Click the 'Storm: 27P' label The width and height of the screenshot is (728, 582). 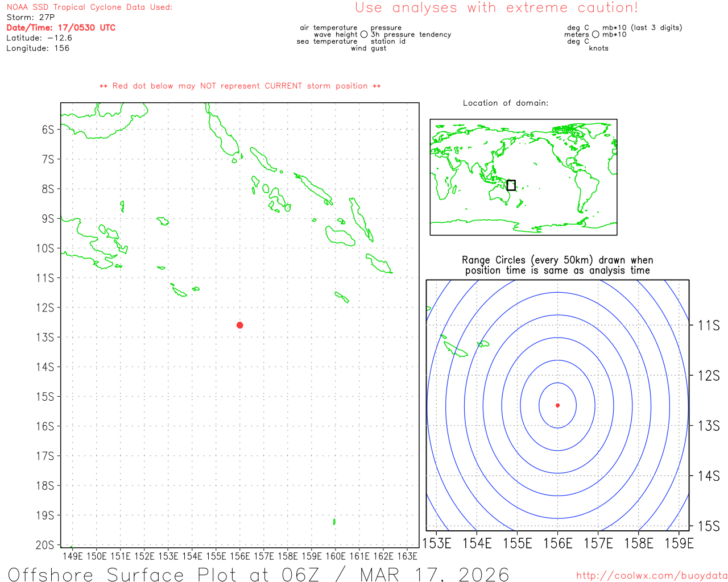point(31,18)
